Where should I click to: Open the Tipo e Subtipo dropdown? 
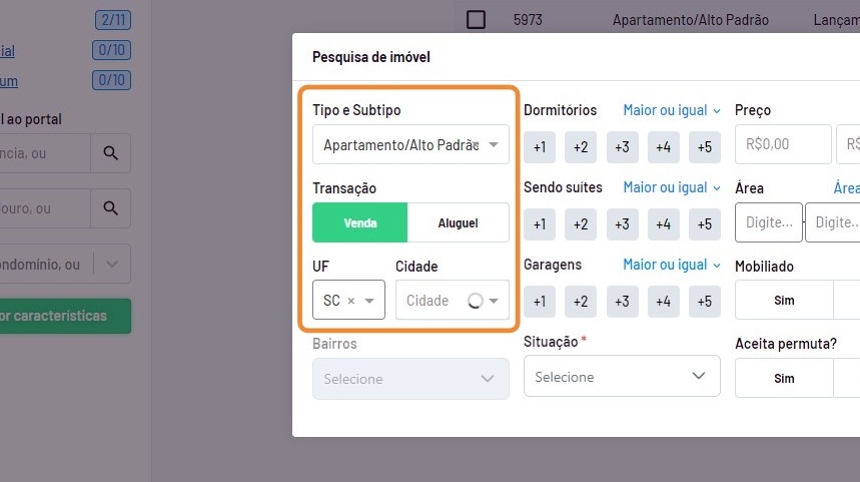click(x=410, y=145)
